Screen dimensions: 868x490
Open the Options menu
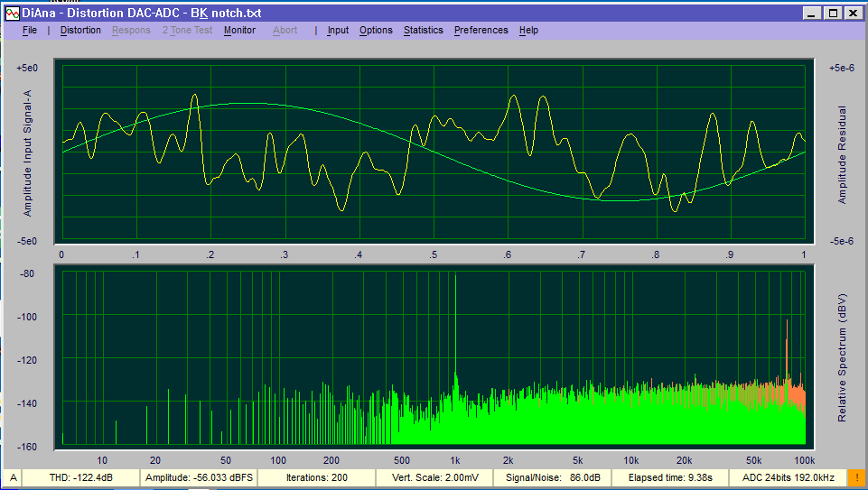376,31
